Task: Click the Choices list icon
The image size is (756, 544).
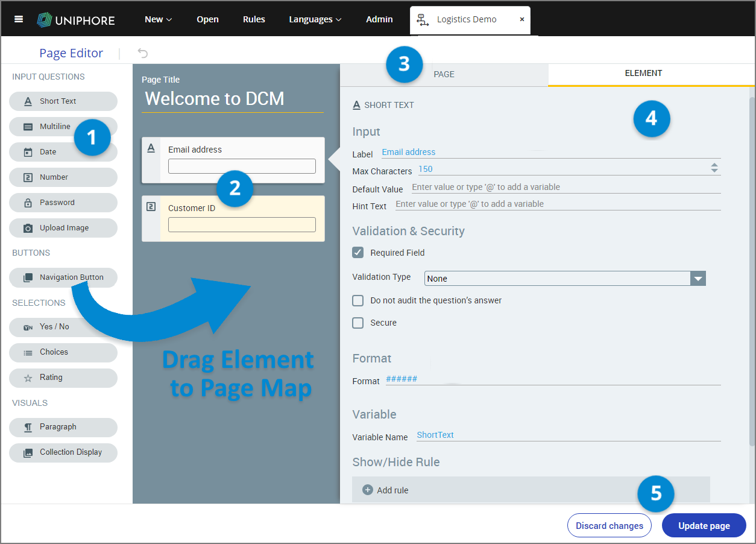Action: pos(28,352)
